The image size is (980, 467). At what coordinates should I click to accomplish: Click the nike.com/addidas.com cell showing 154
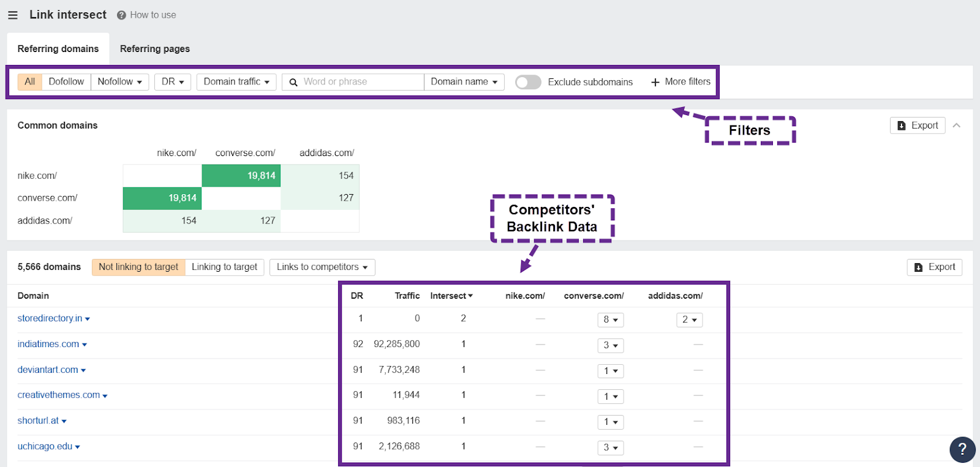(320, 176)
